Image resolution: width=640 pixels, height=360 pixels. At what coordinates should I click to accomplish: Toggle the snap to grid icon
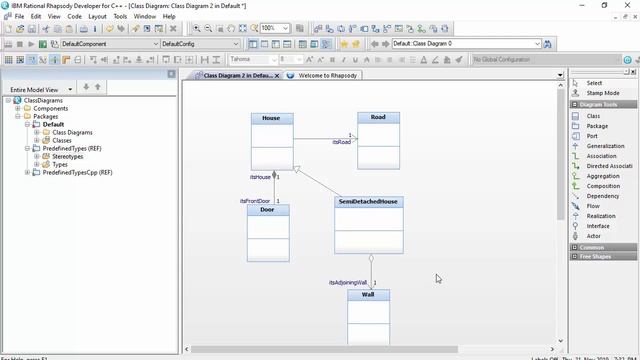20,60
